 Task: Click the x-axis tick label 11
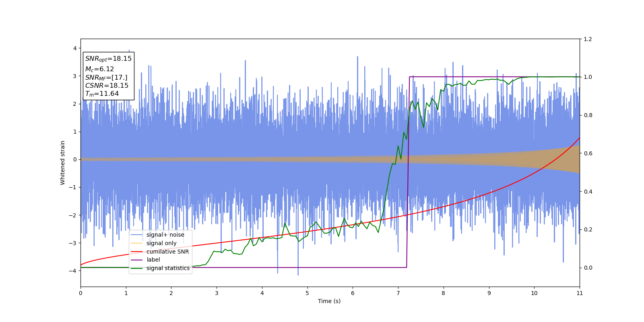point(580,293)
